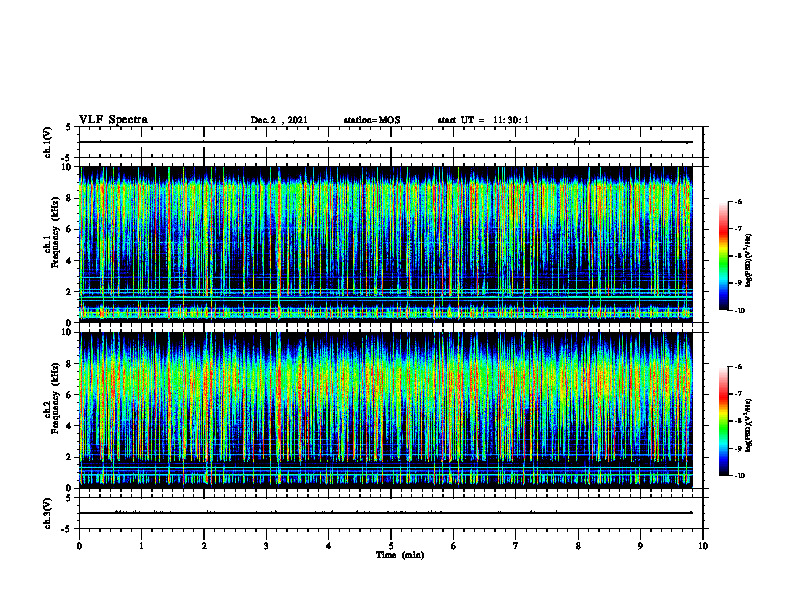Screen dimensions: 792x612
Task: Click the "-6" label on ch.1 color bar
Action: tap(738, 201)
